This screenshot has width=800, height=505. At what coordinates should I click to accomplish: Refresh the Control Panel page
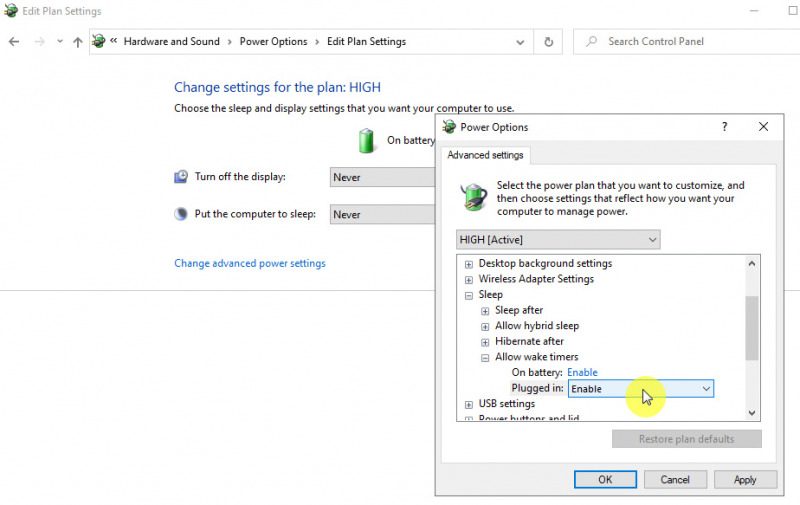click(548, 42)
